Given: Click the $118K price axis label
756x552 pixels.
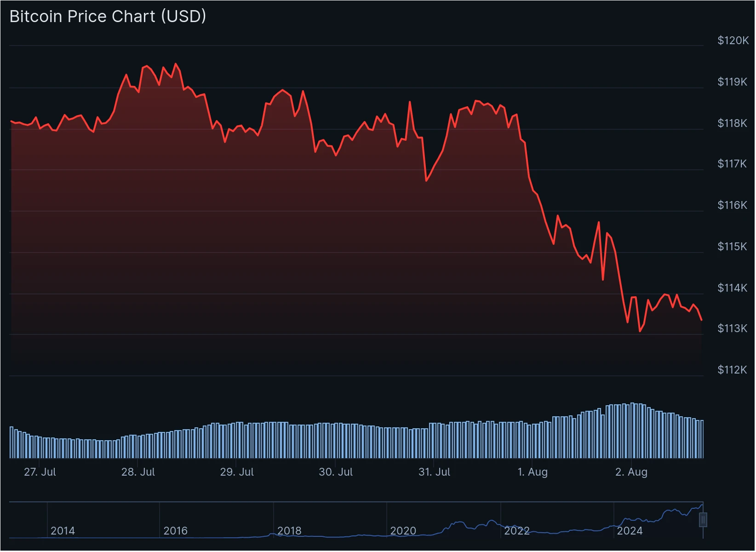Looking at the screenshot, I should pos(732,123).
